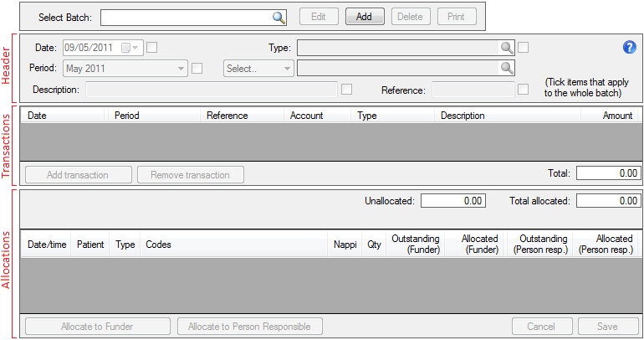Click the Add button
Screen dimensions: 644x340
[x=364, y=17]
